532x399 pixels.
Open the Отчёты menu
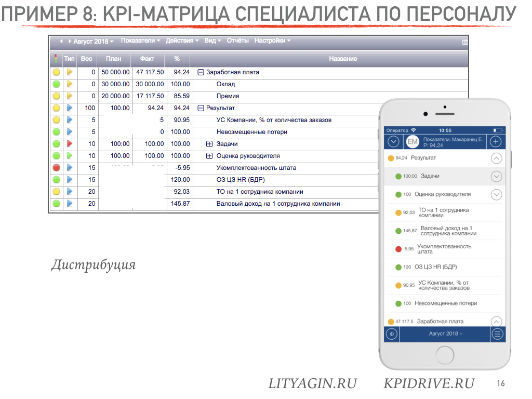click(237, 41)
